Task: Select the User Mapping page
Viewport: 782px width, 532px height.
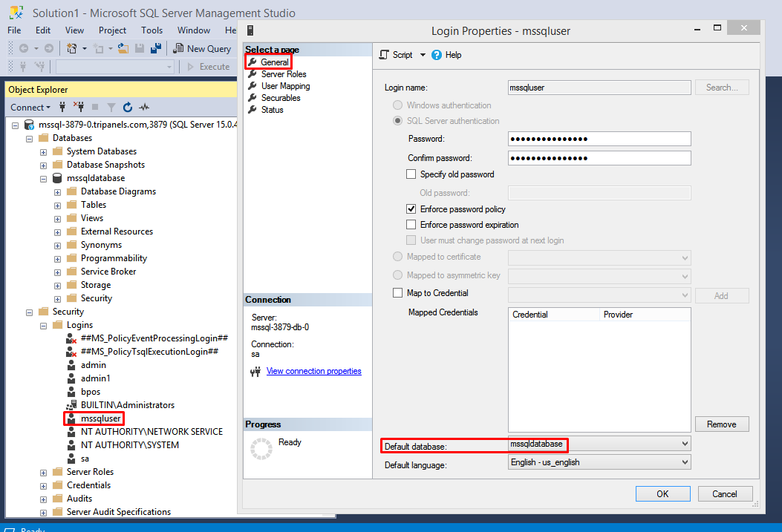Action: [x=285, y=86]
